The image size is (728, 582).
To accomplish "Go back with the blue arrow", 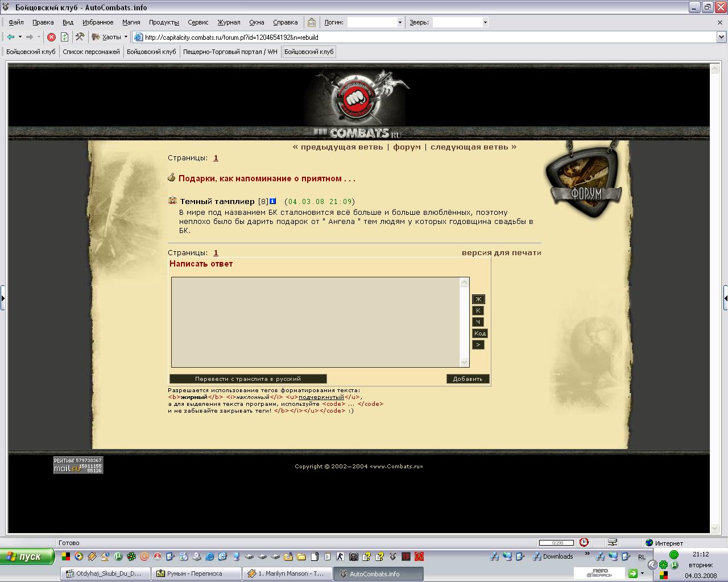I will coord(11,37).
